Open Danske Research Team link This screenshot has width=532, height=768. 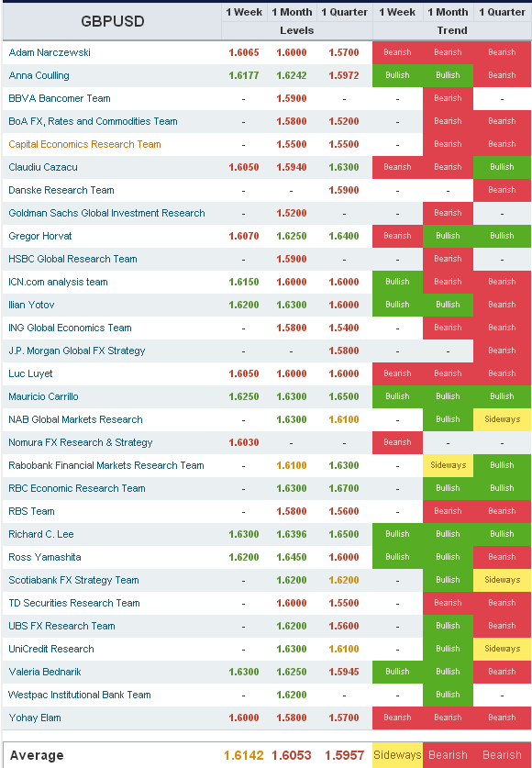(61, 190)
